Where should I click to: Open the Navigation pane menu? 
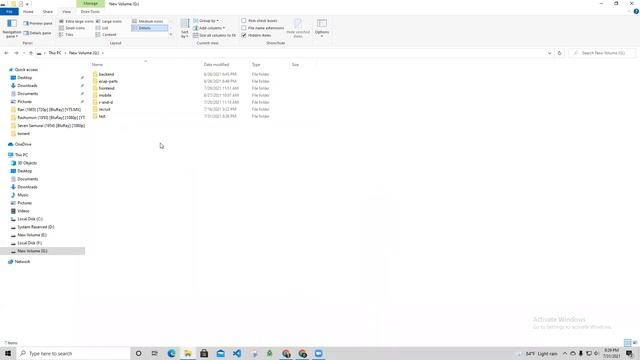[x=12, y=28]
